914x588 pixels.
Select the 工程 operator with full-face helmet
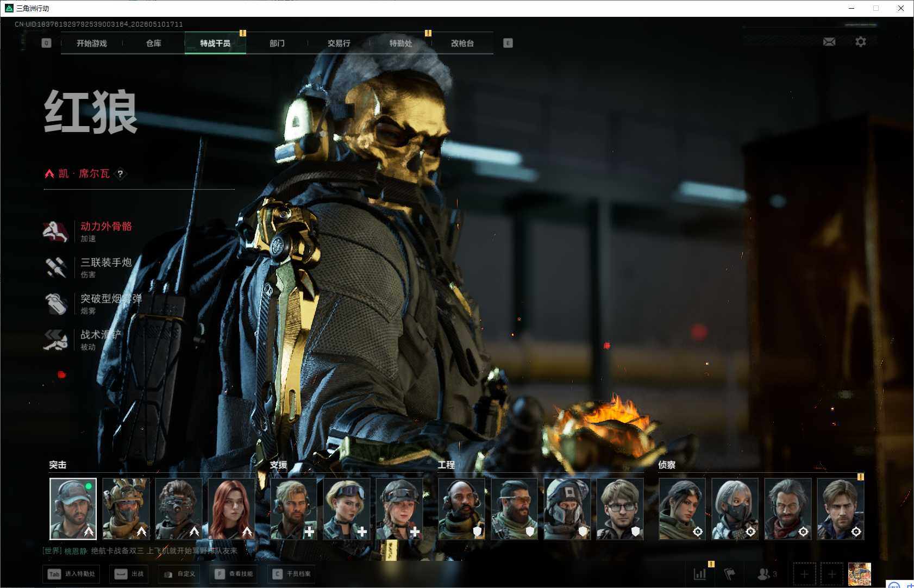567,509
